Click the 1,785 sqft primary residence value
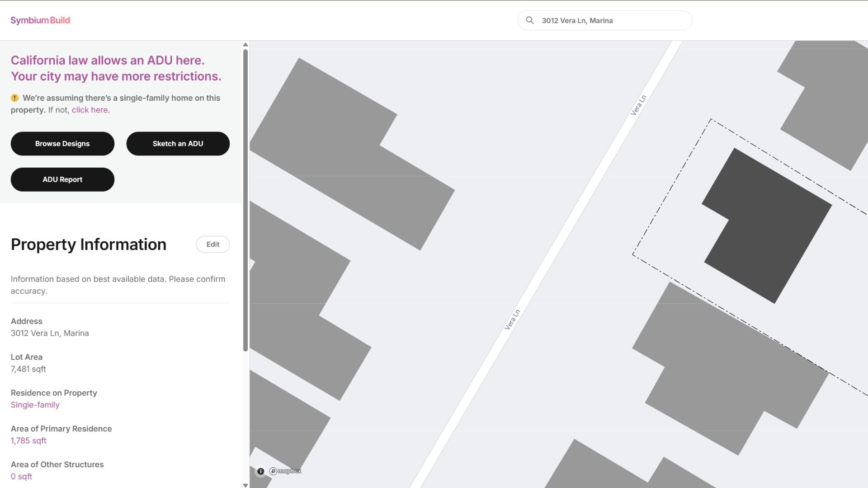The image size is (868, 488). point(28,441)
